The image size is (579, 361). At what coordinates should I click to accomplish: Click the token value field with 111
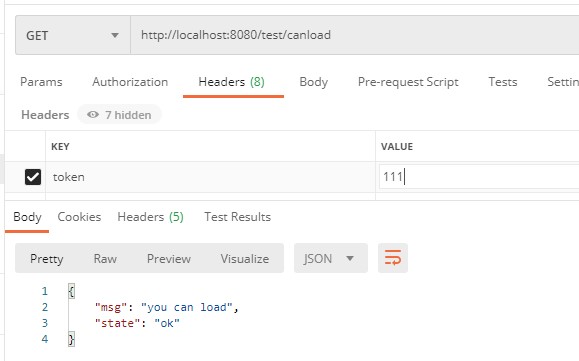[479, 177]
